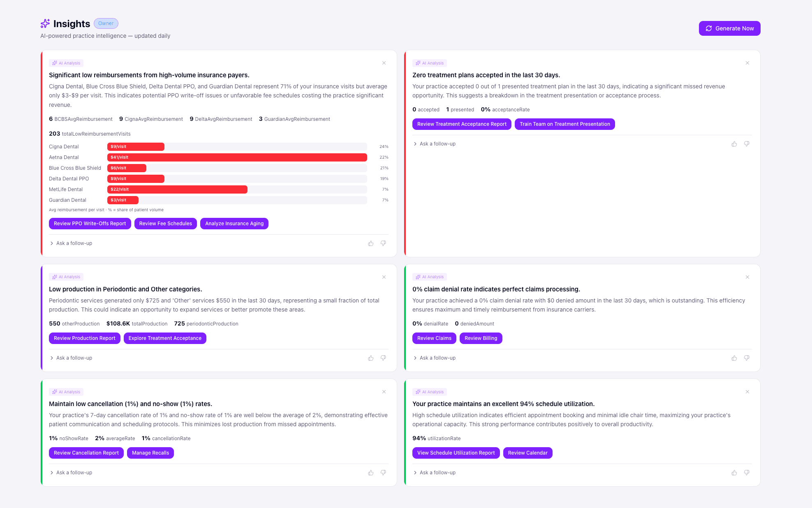Viewport: 812px width, 508px height.
Task: Click the 9 CignaAvgReimbursement metric
Action: [151, 119]
